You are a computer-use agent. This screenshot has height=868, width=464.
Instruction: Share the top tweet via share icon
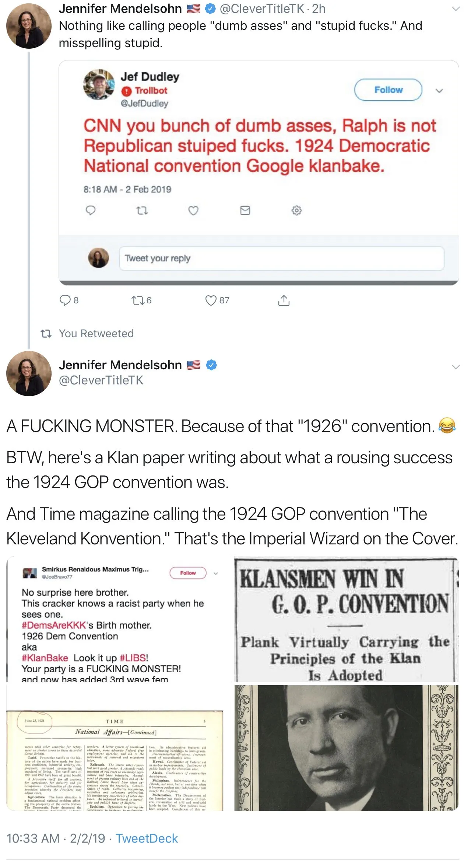point(284,300)
